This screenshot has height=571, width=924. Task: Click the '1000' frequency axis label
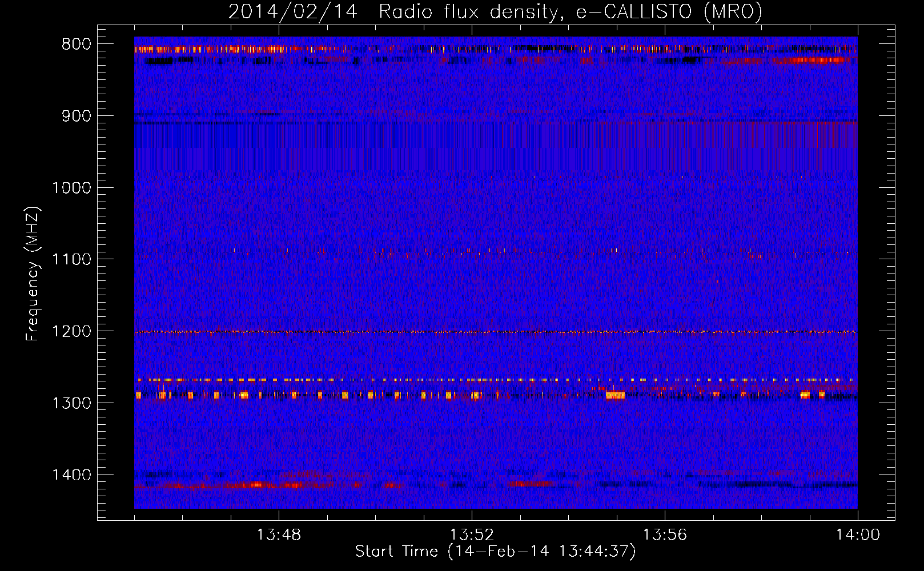click(71, 188)
